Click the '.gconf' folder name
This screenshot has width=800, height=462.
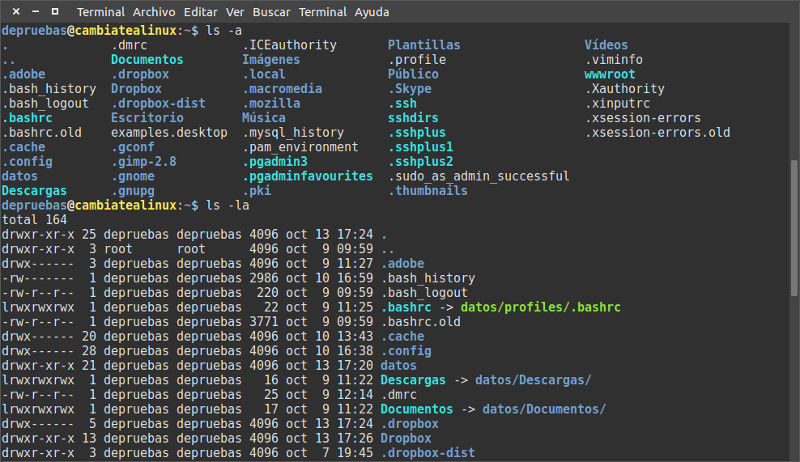[133, 147]
